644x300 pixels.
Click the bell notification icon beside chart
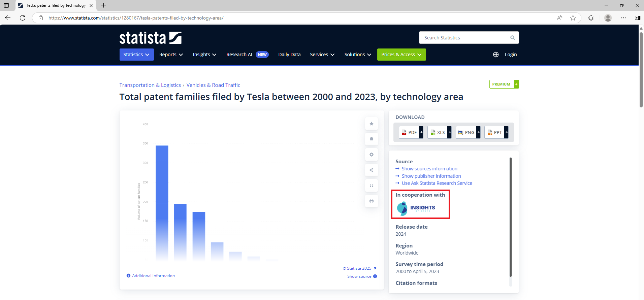click(x=371, y=139)
